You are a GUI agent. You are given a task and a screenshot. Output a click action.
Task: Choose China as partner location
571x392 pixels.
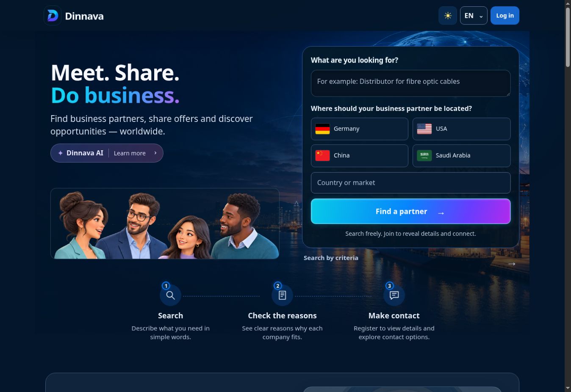point(360,155)
